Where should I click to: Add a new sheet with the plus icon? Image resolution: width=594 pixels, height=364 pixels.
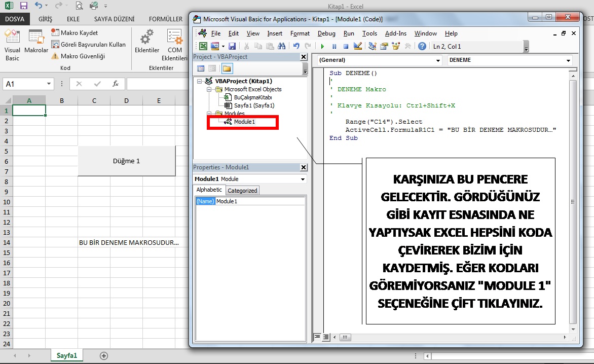coord(104,356)
